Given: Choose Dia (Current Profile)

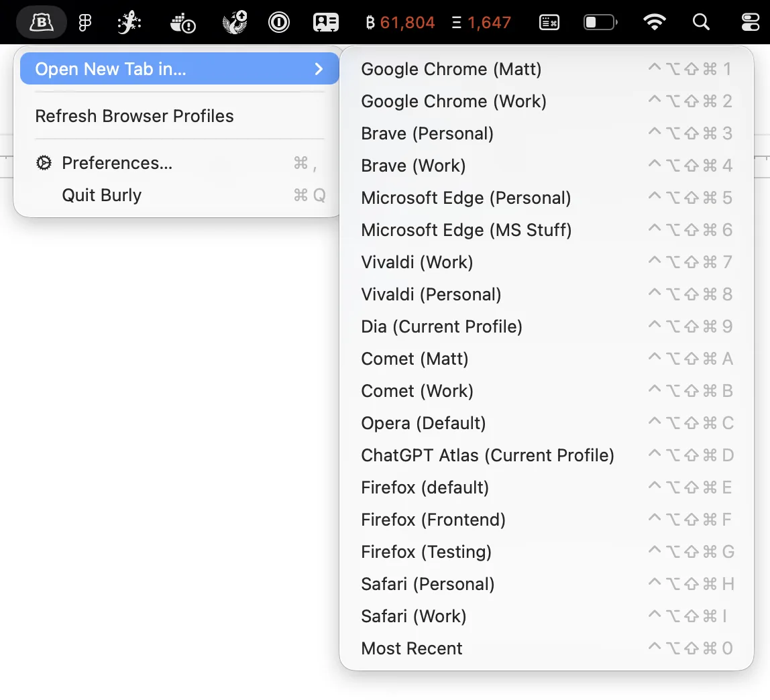Looking at the screenshot, I should pos(547,327).
